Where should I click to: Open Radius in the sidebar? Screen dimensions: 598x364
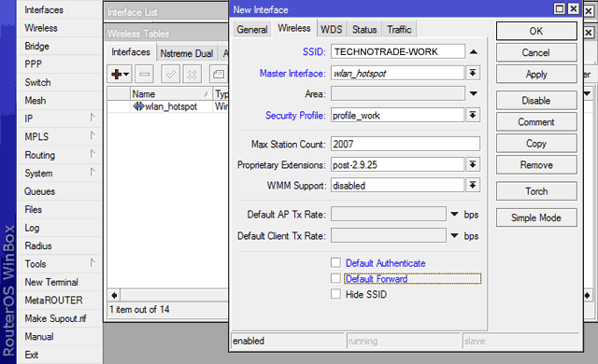tap(59, 245)
